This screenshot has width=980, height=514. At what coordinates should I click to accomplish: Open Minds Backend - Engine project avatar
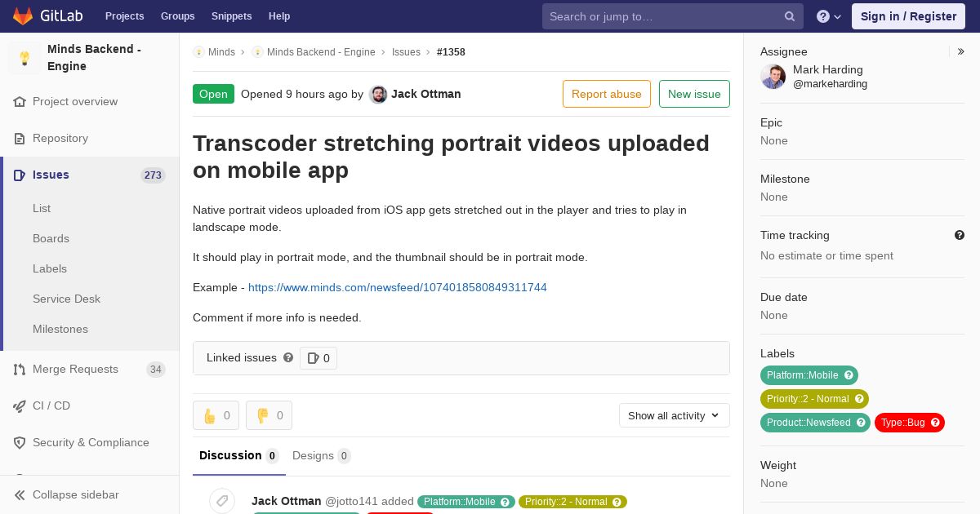24,58
